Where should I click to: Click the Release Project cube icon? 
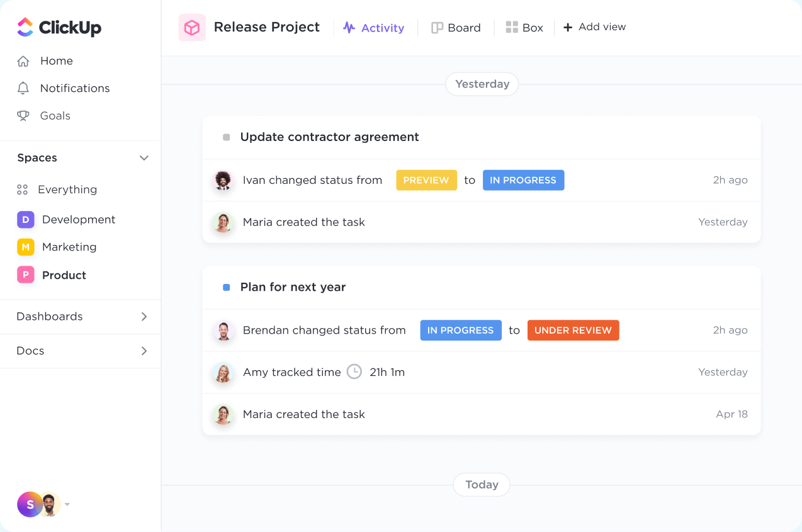(x=192, y=27)
